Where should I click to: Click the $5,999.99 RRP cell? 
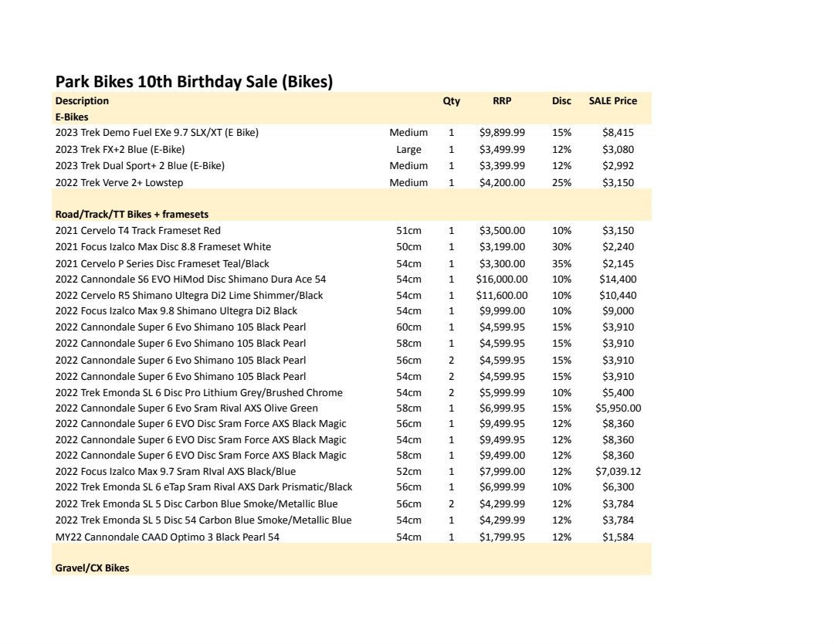[x=502, y=392]
